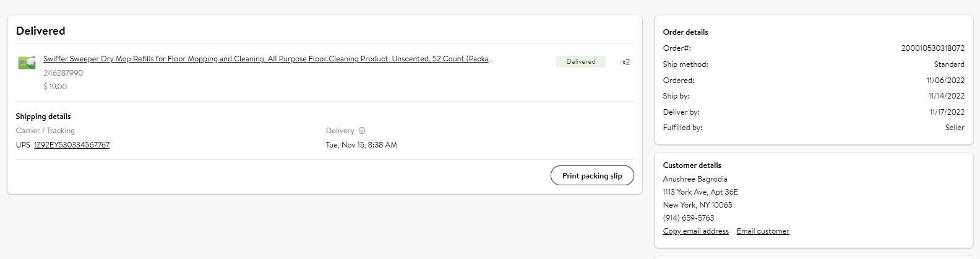Click the green Delivered status badge
980x259 pixels.
[581, 61]
